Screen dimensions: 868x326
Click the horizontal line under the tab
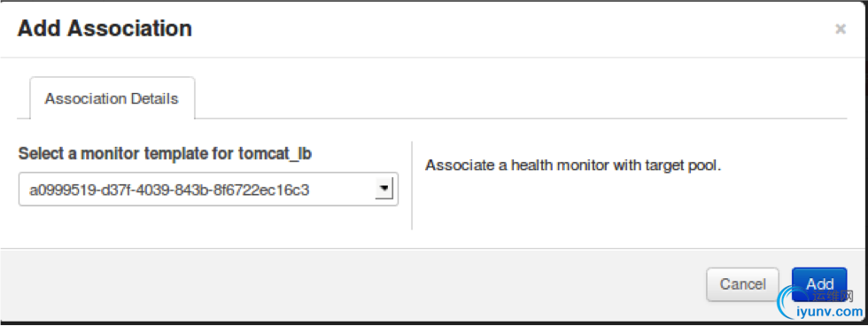click(x=521, y=119)
